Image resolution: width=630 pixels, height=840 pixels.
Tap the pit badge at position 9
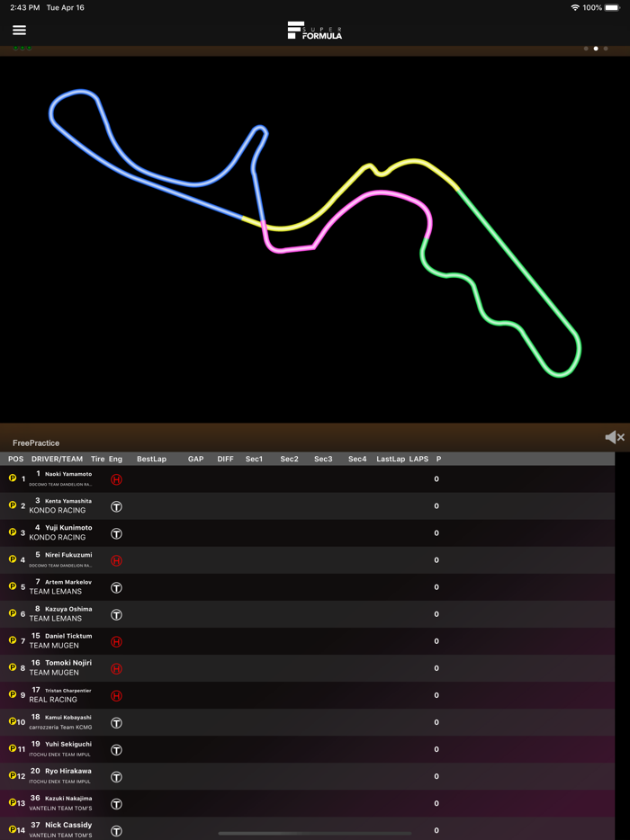13,693
